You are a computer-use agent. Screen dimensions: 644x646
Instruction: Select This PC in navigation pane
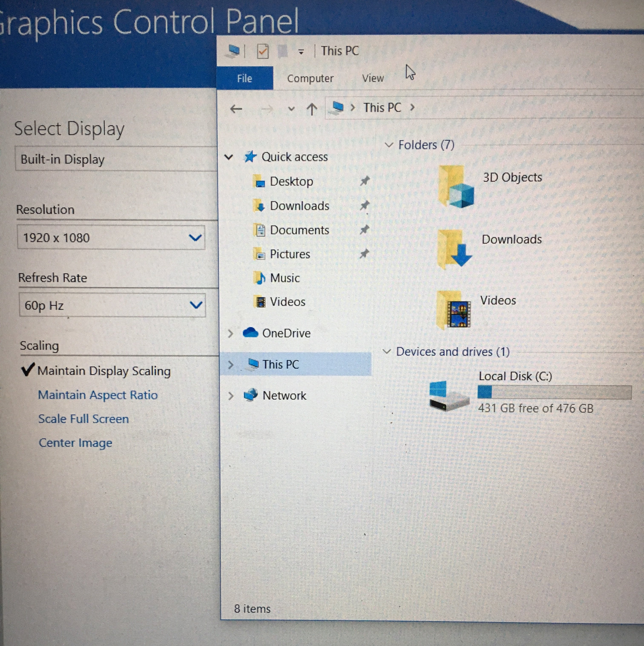(281, 364)
